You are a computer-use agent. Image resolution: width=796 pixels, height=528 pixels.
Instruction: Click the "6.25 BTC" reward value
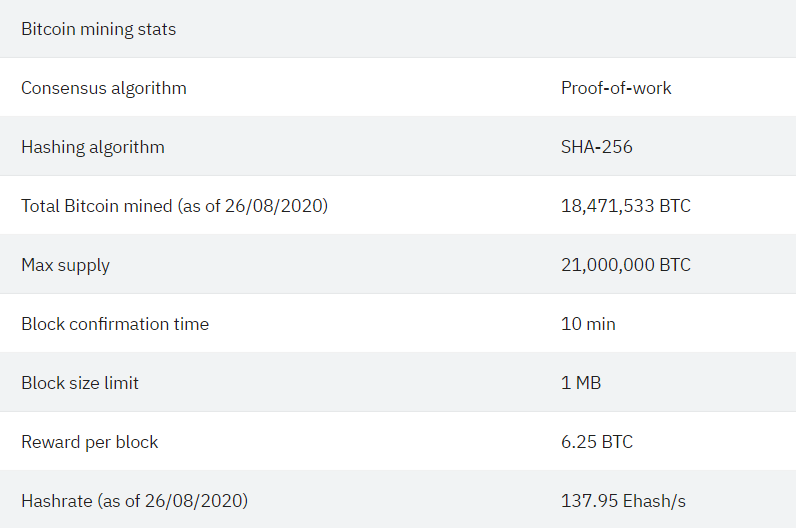(x=596, y=442)
